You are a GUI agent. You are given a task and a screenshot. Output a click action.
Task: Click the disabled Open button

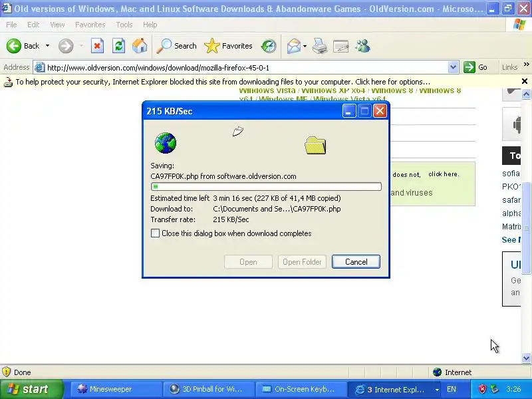point(248,261)
